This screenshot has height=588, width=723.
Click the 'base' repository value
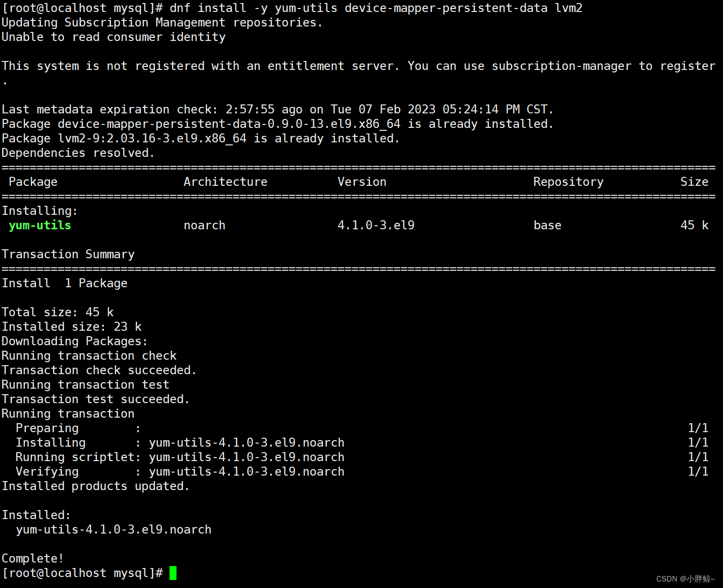[x=547, y=225]
